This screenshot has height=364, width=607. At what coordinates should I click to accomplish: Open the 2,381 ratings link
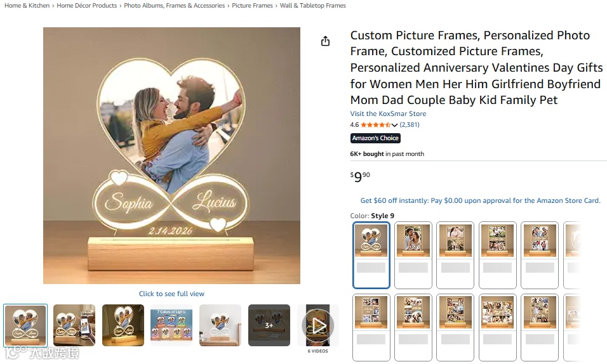tap(410, 125)
